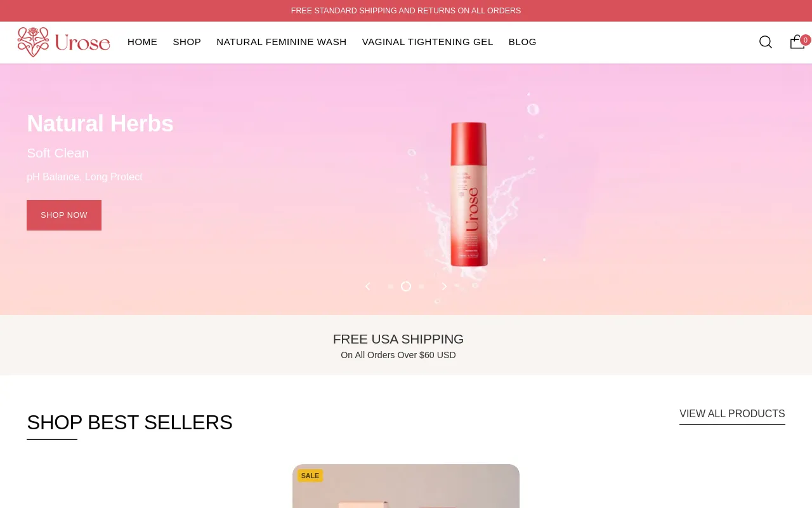The height and width of the screenshot is (508, 812).
Task: Click the Urose bottle banner image
Action: (469, 194)
